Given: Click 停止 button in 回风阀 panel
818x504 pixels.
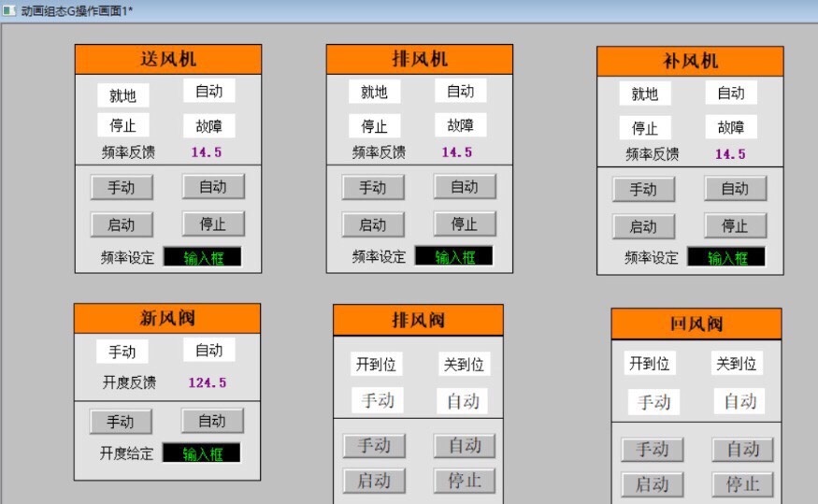Looking at the screenshot, I should (743, 484).
